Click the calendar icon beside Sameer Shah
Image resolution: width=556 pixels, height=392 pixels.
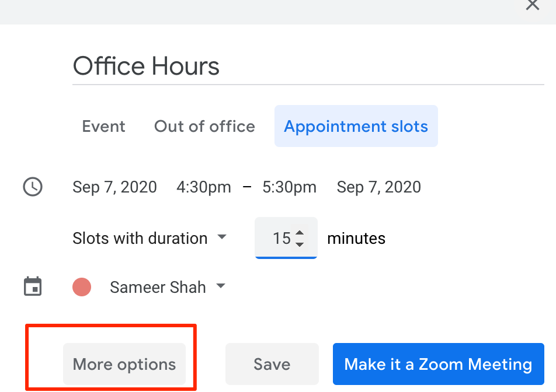(x=33, y=287)
